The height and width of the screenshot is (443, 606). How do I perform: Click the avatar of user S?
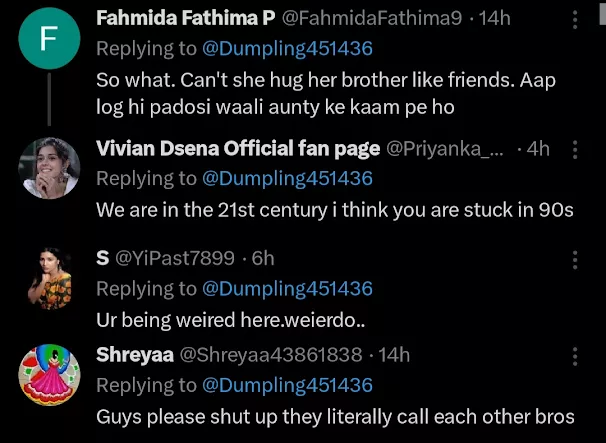(x=50, y=277)
